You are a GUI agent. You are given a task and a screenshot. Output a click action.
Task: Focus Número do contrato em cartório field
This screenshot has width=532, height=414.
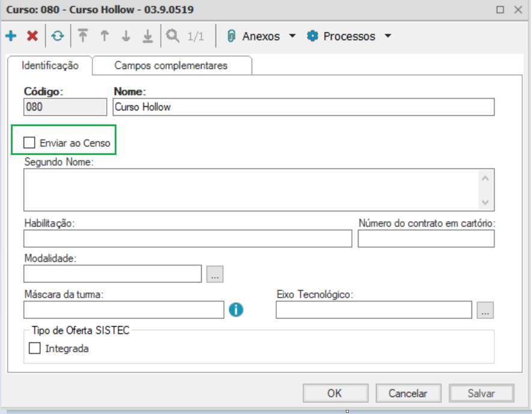tap(426, 239)
